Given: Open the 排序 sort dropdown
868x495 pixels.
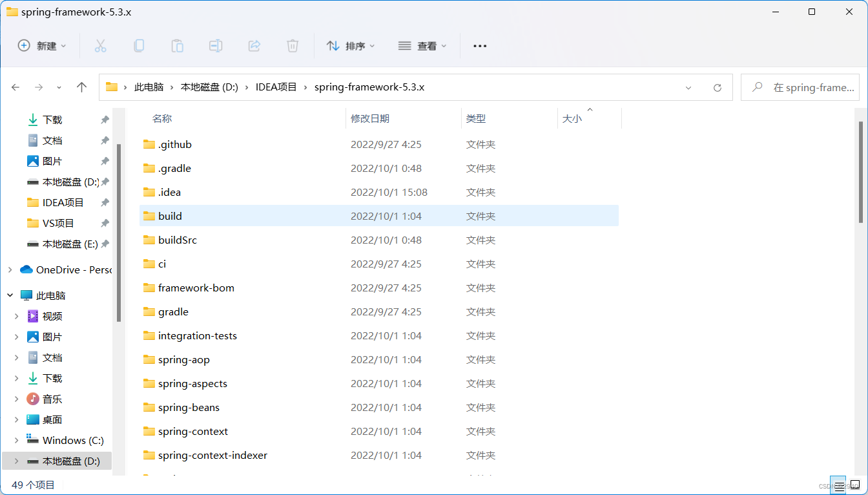Looking at the screenshot, I should [x=351, y=46].
